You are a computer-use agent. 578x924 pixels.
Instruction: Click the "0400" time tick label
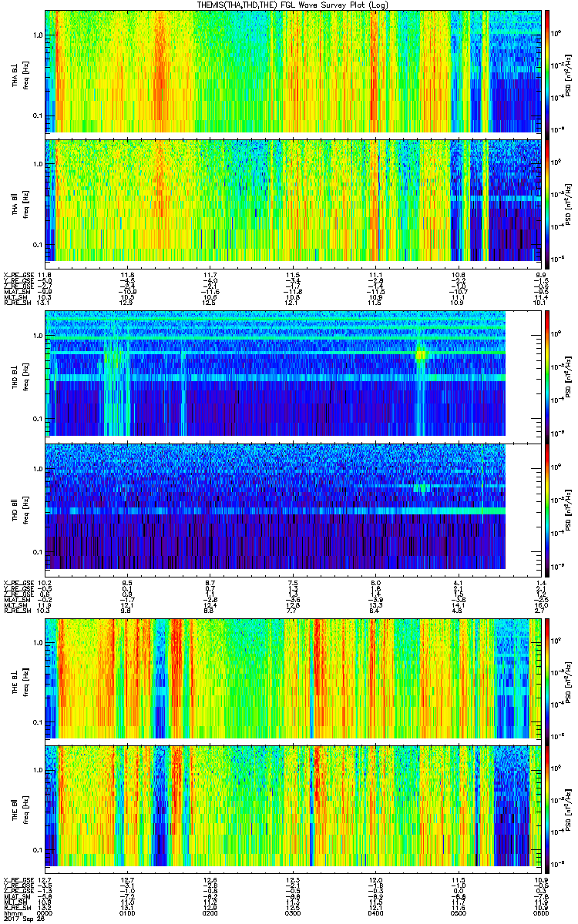(376, 912)
